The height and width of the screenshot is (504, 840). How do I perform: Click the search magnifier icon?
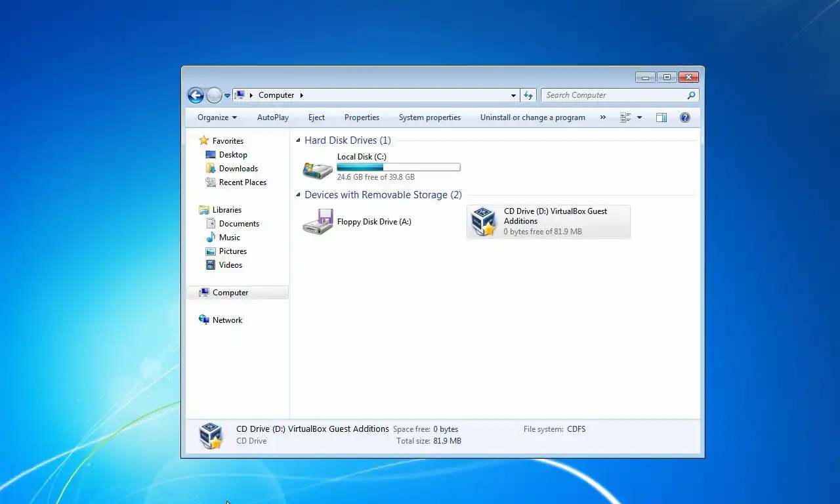tap(691, 95)
